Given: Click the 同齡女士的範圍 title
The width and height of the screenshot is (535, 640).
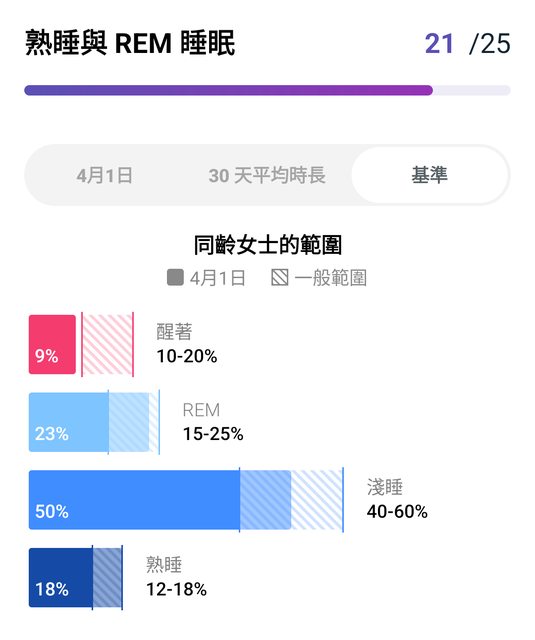Looking at the screenshot, I should 268,245.
